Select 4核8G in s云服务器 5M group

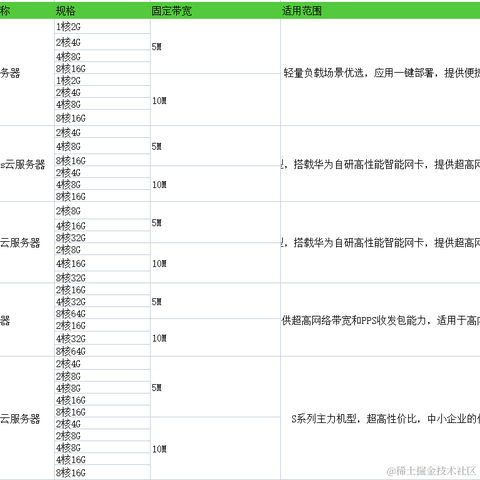102,146
